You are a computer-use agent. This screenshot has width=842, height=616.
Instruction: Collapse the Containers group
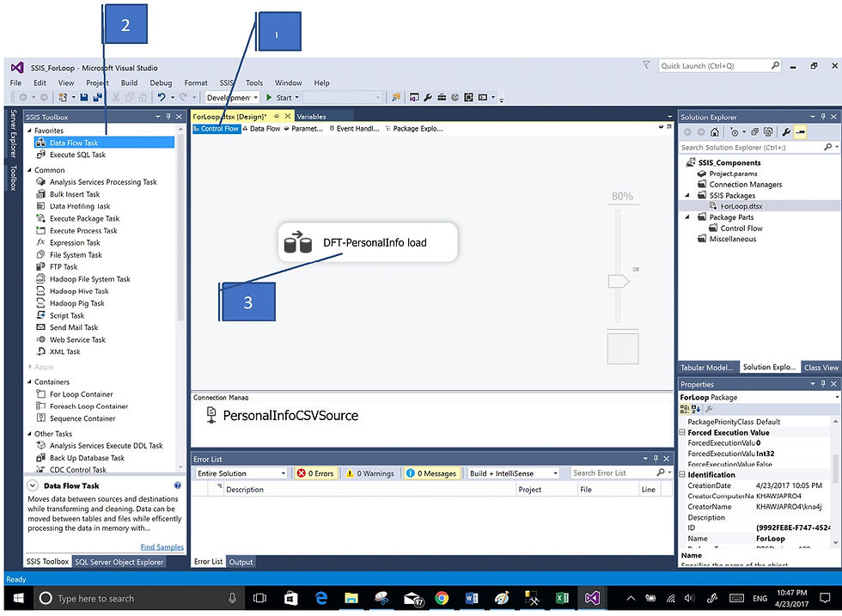click(29, 381)
